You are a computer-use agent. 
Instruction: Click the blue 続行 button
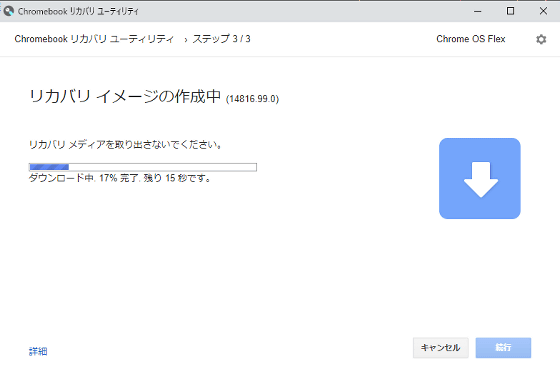pos(503,348)
